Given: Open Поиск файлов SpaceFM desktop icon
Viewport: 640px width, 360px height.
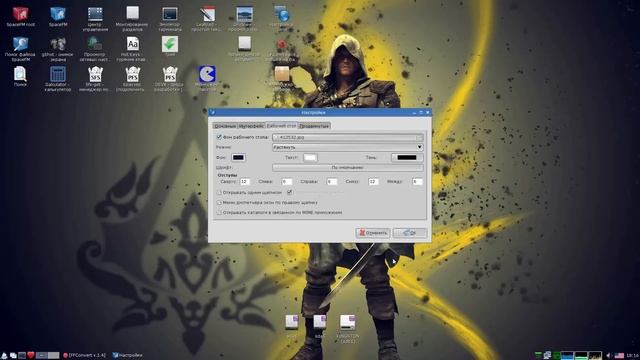Looking at the screenshot, I should (20, 44).
